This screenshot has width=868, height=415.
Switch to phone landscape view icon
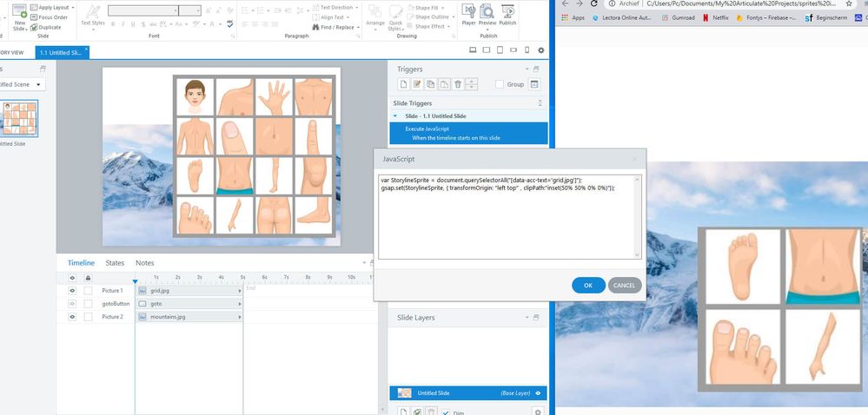514,49
